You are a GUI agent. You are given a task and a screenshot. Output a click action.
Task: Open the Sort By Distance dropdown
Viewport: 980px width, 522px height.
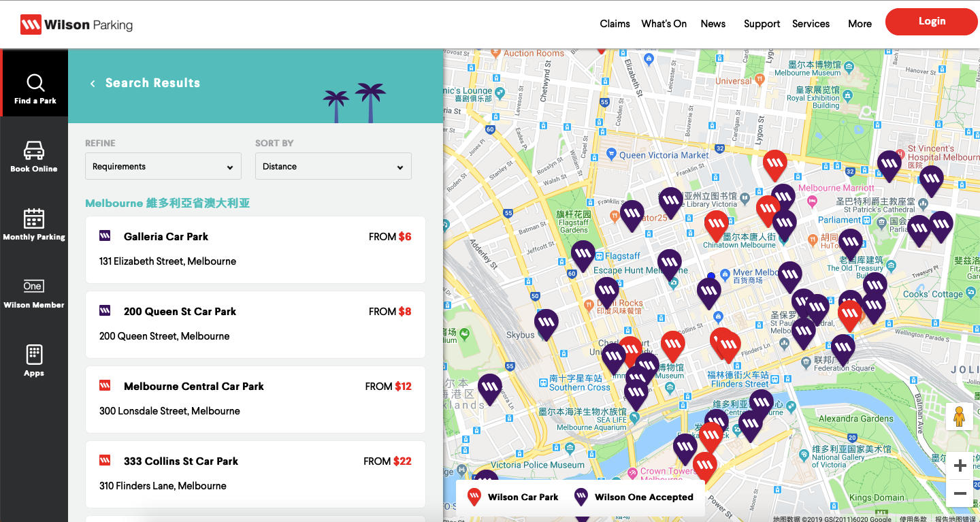click(333, 167)
